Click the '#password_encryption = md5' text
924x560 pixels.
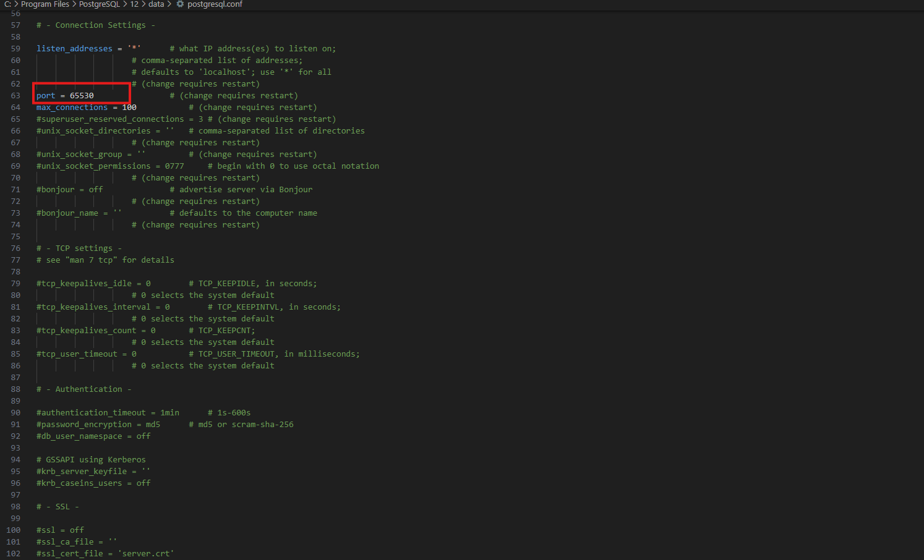tap(98, 425)
